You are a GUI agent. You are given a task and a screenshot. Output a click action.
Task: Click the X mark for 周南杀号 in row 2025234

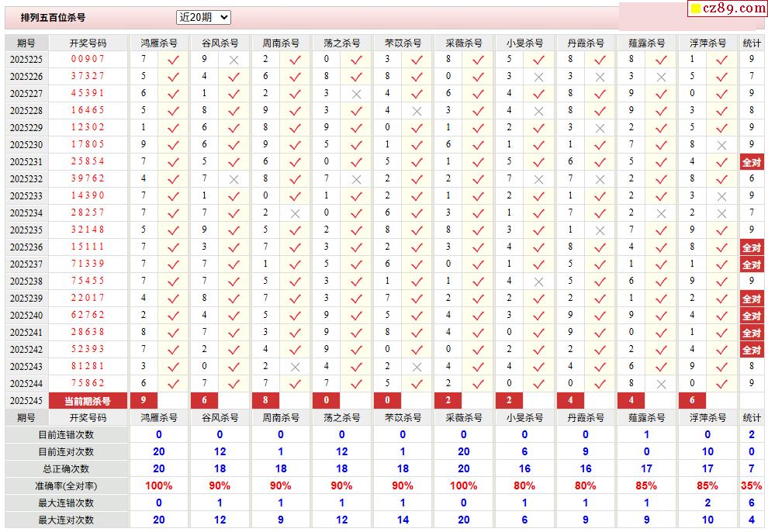295,214
